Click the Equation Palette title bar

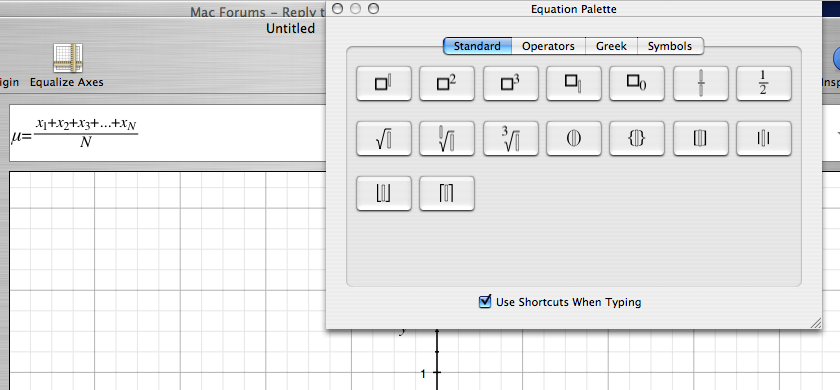pyautogui.click(x=574, y=9)
